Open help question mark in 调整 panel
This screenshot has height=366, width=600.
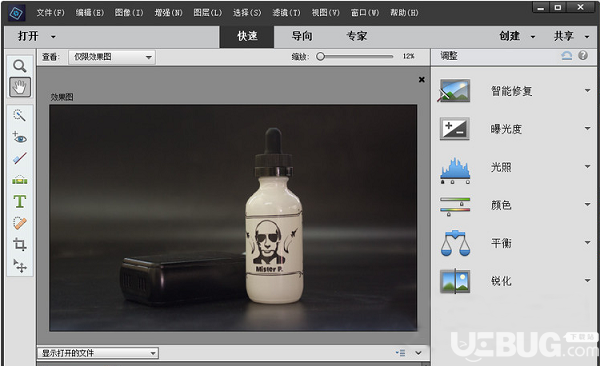coord(583,56)
